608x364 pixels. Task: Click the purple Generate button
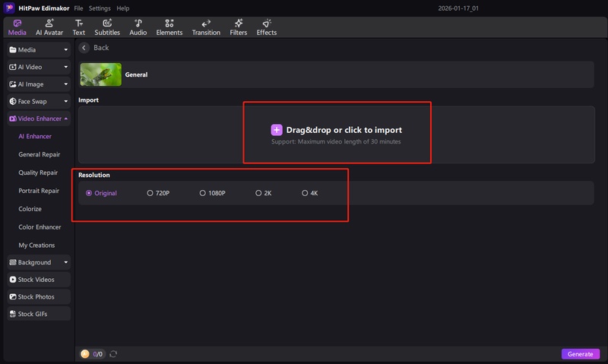[580, 354]
